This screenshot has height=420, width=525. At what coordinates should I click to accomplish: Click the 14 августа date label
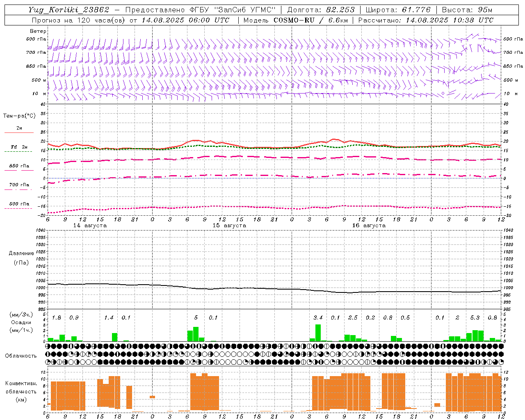pyautogui.click(x=90, y=226)
